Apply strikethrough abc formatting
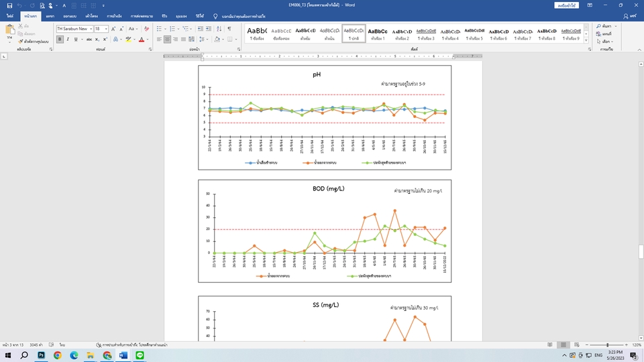644x362 pixels. (89, 40)
